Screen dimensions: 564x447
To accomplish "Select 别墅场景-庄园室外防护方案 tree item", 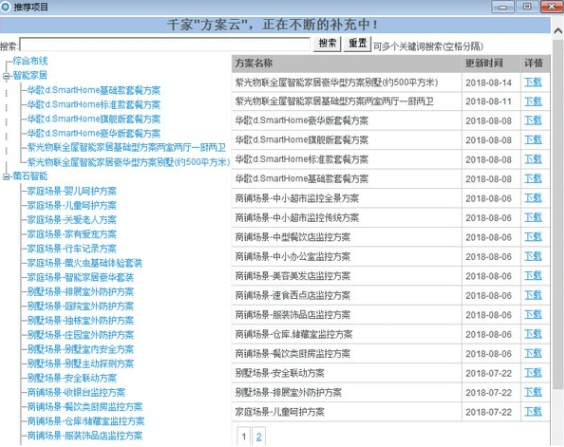I will pyautogui.click(x=81, y=335).
